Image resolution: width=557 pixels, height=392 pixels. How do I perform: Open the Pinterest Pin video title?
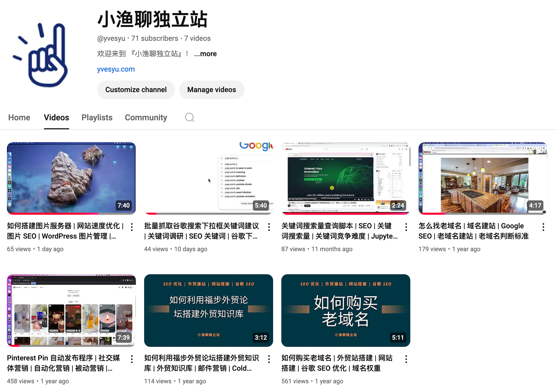click(63, 363)
